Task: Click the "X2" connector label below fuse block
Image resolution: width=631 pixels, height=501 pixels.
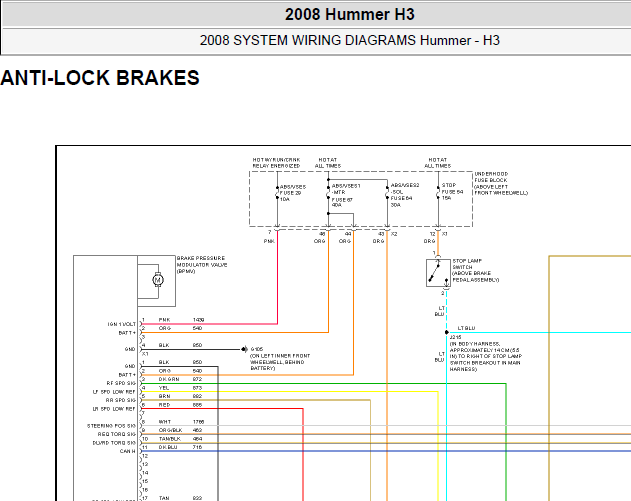Action: pyautogui.click(x=394, y=234)
